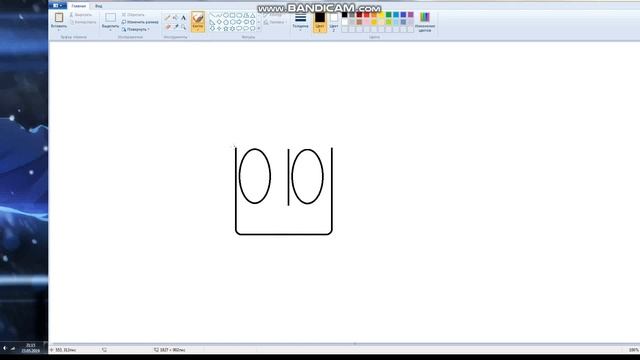640x360 pixels.
Task: Pick the purple palette color
Action: [411, 15]
